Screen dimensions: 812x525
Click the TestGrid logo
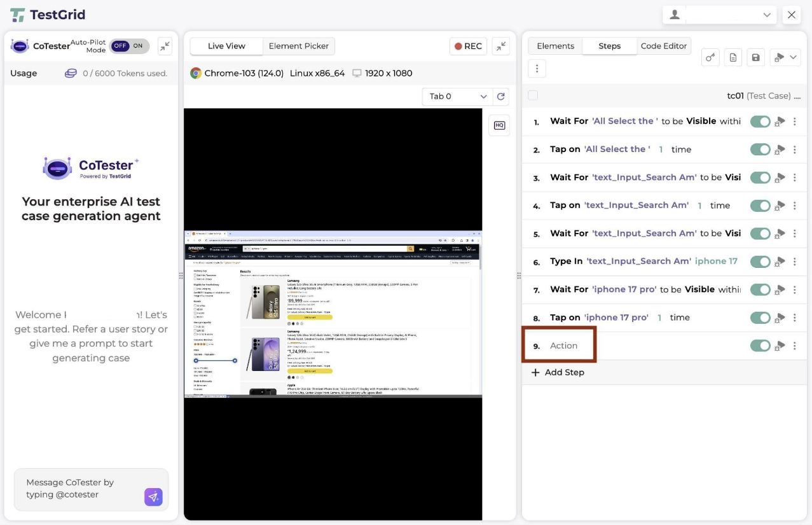[x=48, y=15]
